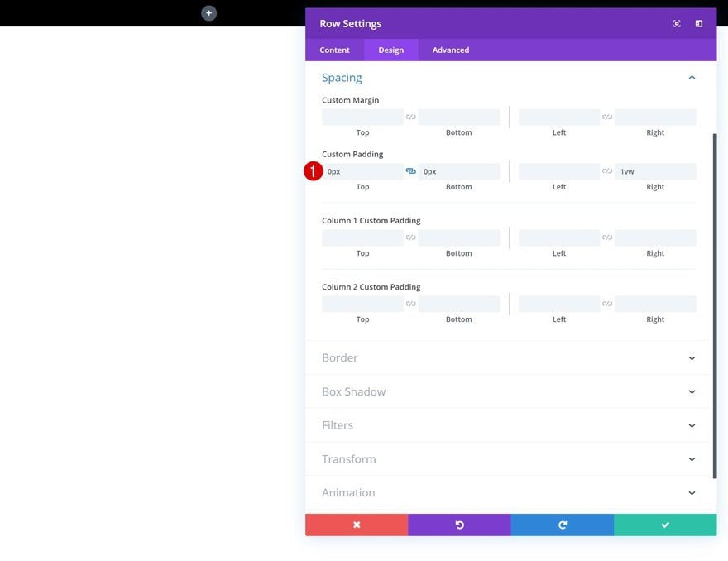The width and height of the screenshot is (728, 561).
Task: Switch to the Content tab
Action: tap(334, 50)
